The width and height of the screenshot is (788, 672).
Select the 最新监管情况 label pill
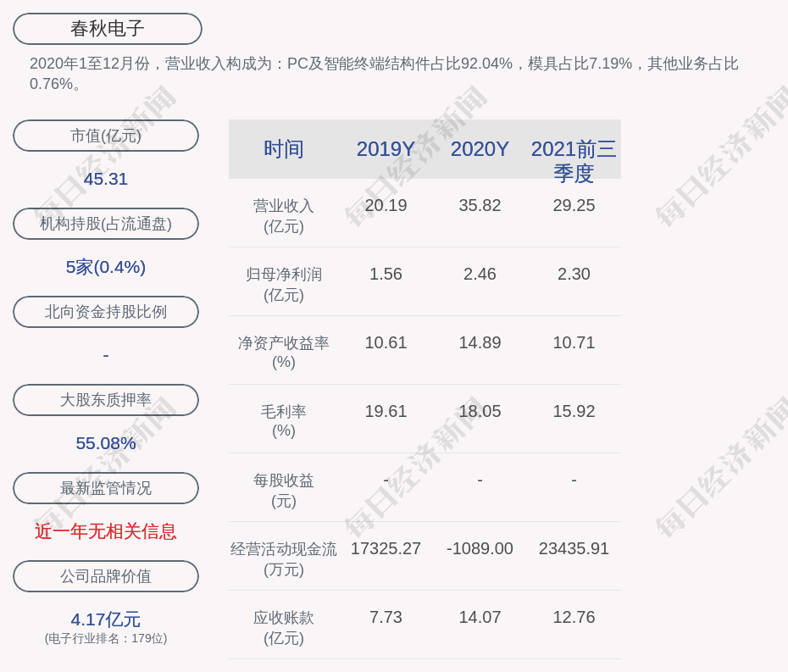tap(106, 488)
